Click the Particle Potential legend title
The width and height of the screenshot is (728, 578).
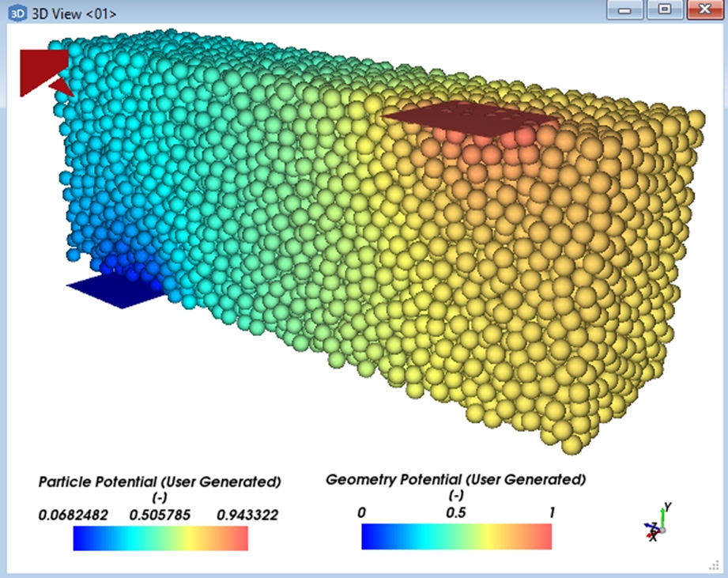(x=160, y=482)
